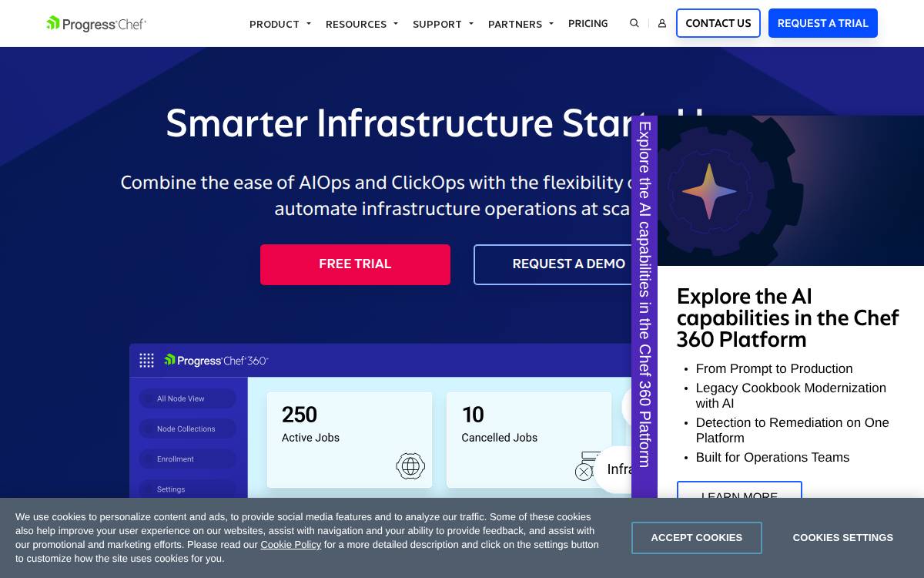Click 'Built for Operations Teams' text
Viewport: 924px width, 578px height.
point(772,458)
